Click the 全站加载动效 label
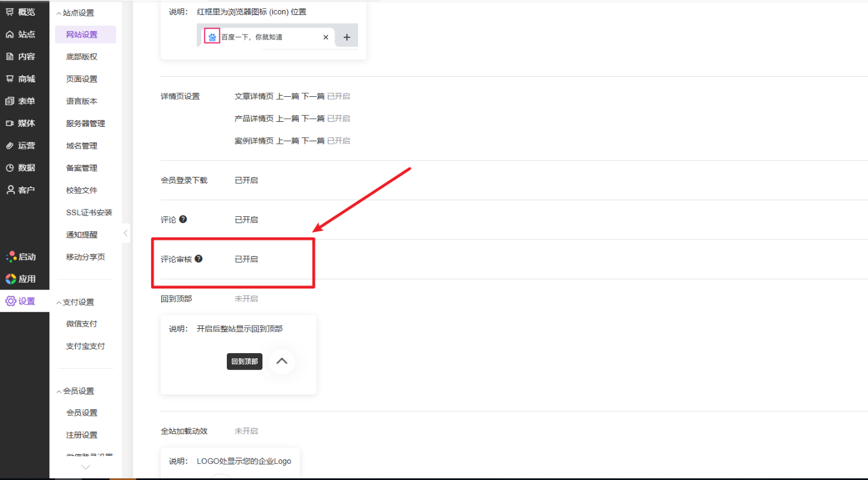The image size is (868, 480). (x=184, y=431)
